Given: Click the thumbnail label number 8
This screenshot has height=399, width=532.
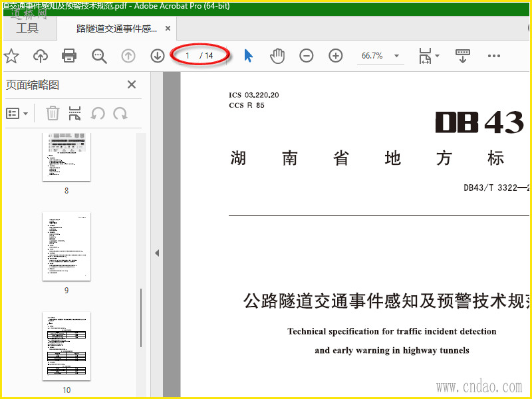Looking at the screenshot, I should click(x=66, y=191).
